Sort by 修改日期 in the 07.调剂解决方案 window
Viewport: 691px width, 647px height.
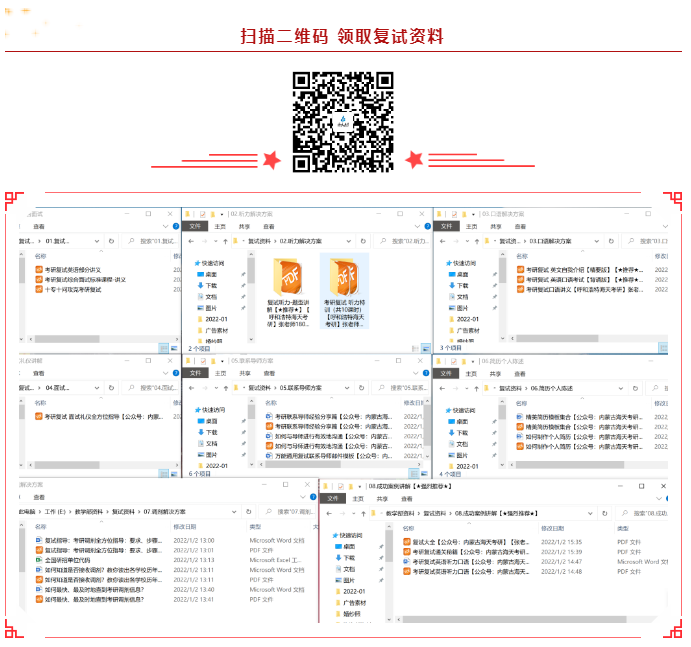185,527
